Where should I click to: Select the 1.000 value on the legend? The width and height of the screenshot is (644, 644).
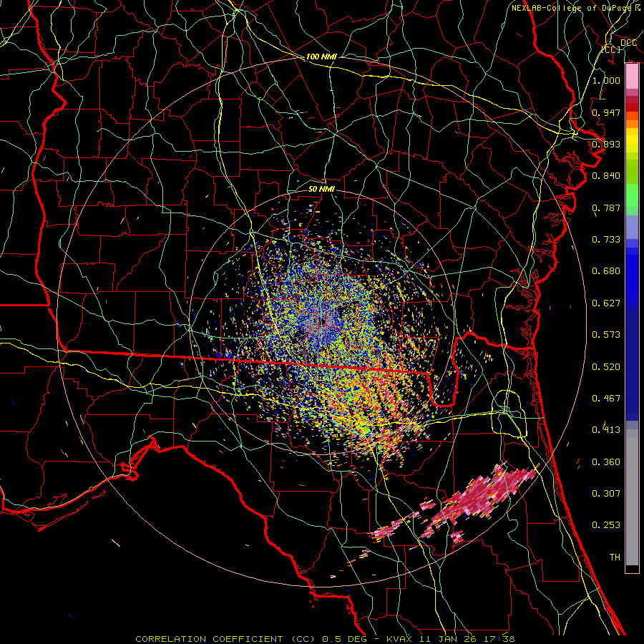[x=606, y=80]
